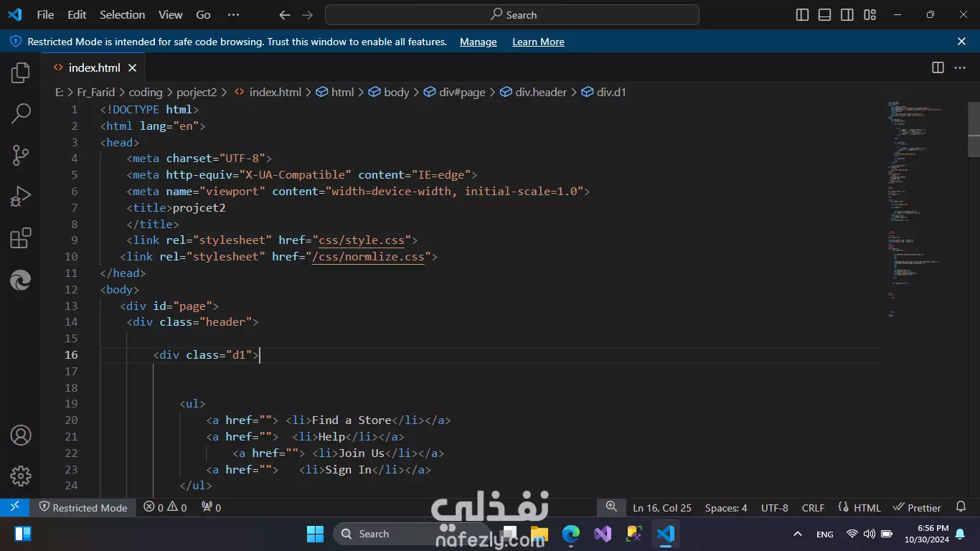Click line number 16 in gutter
The width and height of the screenshot is (980, 551).
[71, 354]
